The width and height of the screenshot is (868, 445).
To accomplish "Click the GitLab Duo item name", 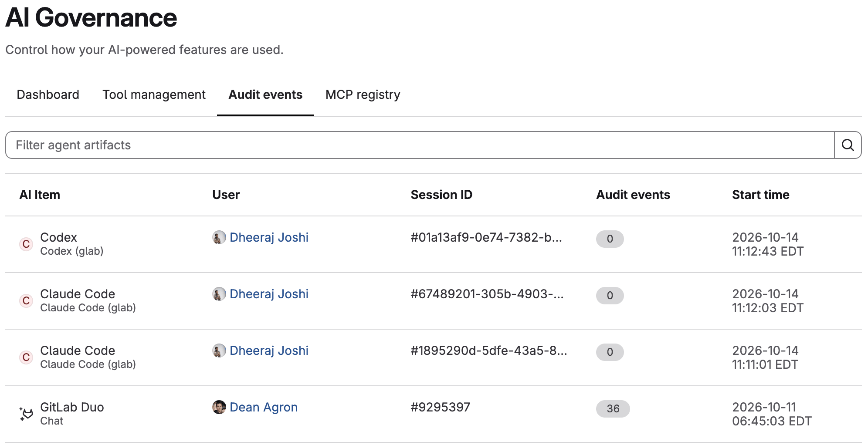I will point(72,407).
